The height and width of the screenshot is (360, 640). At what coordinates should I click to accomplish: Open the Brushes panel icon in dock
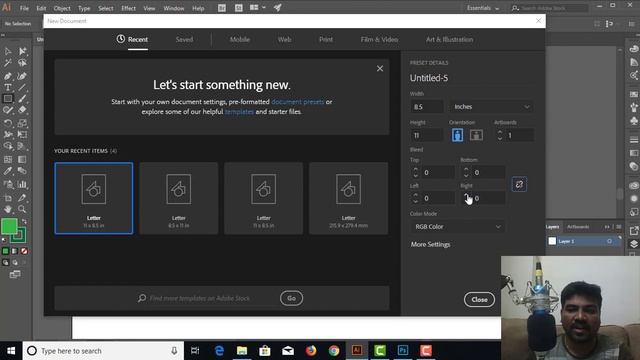pyautogui.click(x=633, y=107)
